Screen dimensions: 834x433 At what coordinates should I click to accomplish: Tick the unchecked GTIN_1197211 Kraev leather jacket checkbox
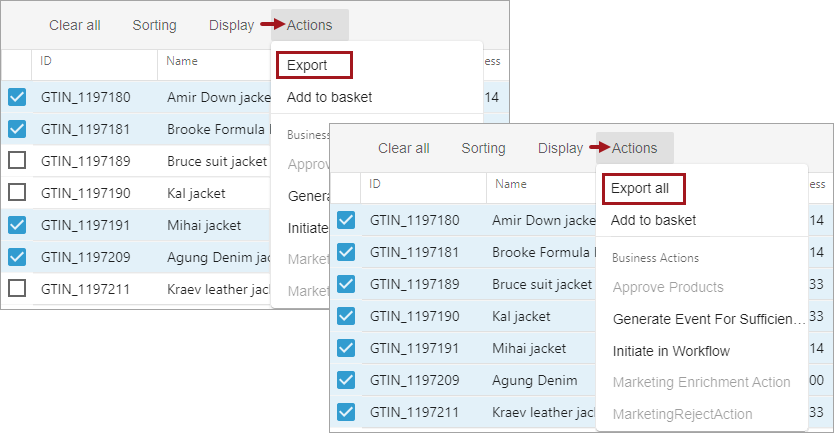(17, 289)
